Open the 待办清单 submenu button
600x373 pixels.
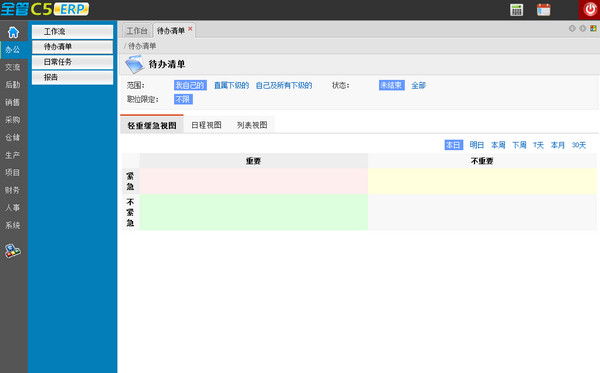[72, 47]
